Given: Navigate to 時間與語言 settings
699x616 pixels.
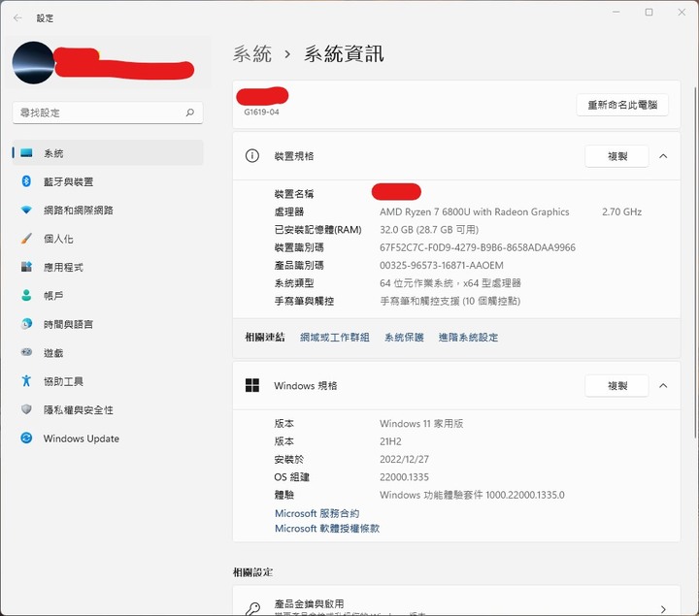Looking at the screenshot, I should [x=68, y=324].
